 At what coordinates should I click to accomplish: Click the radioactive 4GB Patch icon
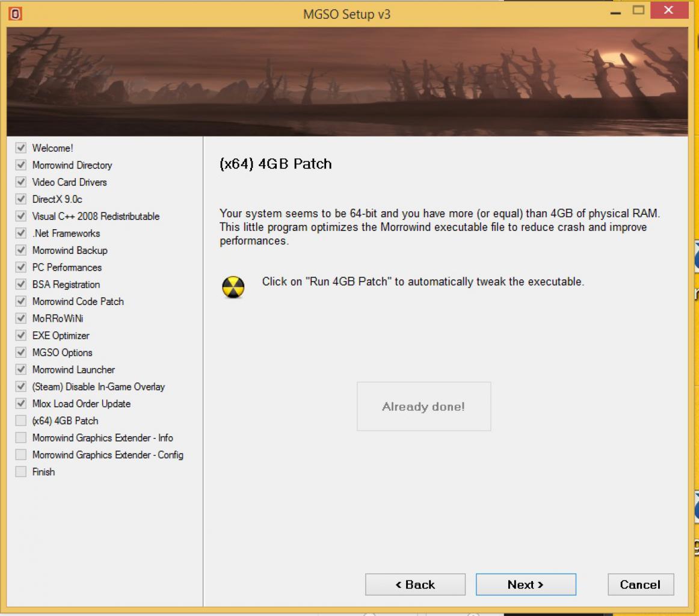[x=233, y=286]
